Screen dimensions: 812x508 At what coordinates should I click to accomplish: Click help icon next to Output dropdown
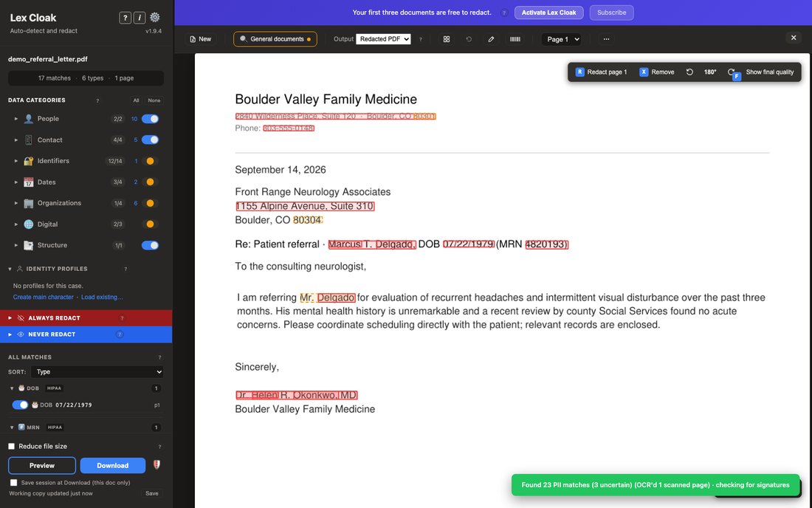pos(421,39)
